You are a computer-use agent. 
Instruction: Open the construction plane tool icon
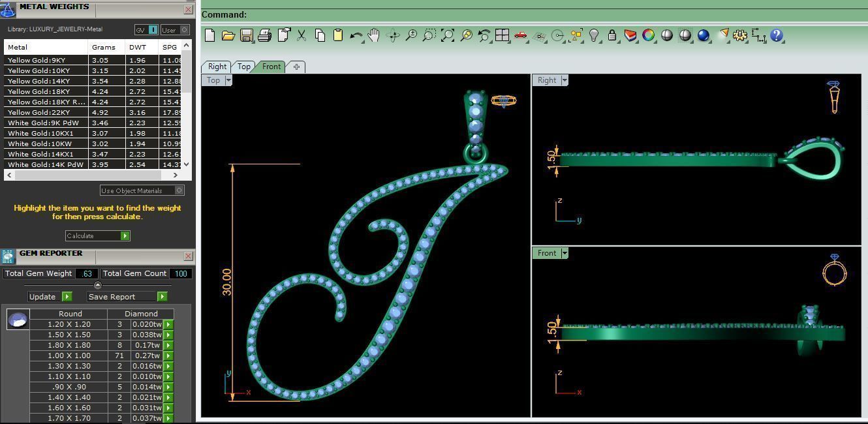coord(539,35)
